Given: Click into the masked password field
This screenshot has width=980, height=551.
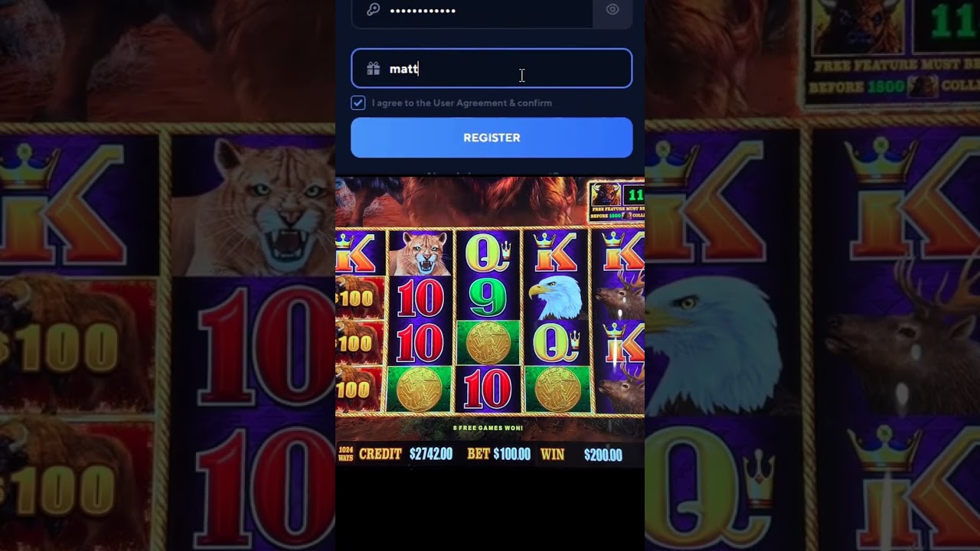Looking at the screenshot, I should (x=472, y=10).
